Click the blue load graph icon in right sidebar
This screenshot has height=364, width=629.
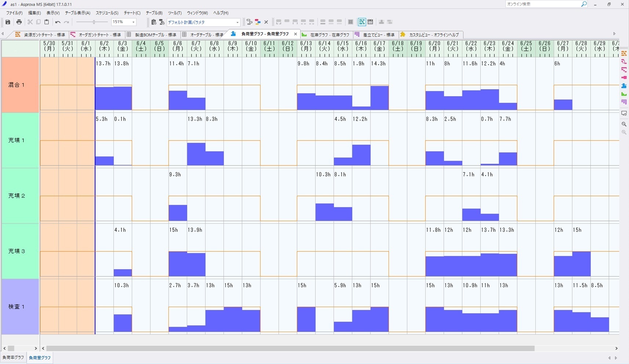(x=624, y=86)
